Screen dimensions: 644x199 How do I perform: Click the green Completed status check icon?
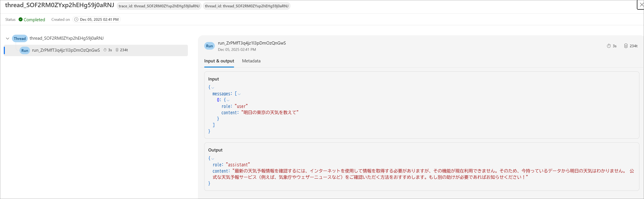point(21,20)
